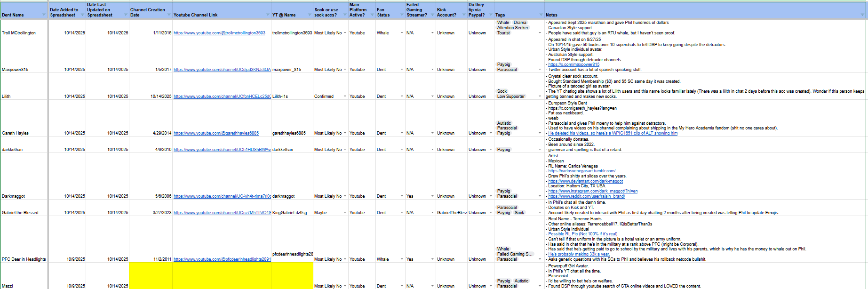Screen dimensions: 868x289
Task: Open Possible RL Pic link in Notes
Action: [x=582, y=234]
